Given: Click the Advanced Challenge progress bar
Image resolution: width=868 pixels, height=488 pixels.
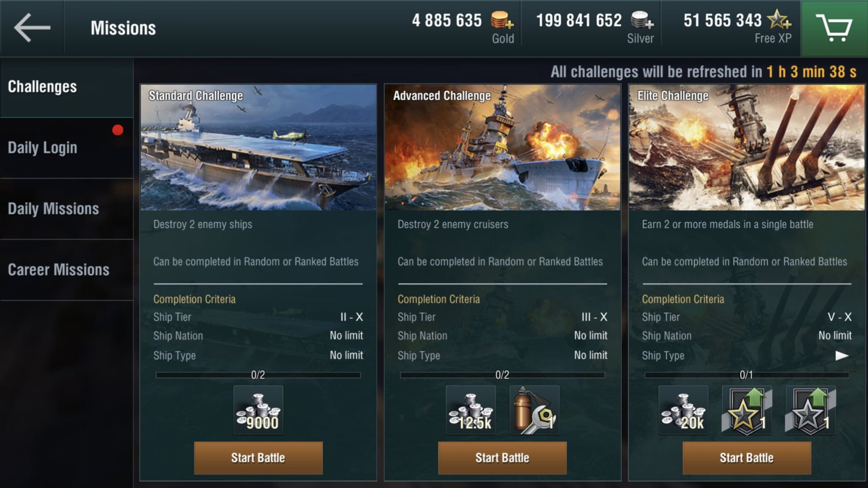Looking at the screenshot, I should [502, 375].
